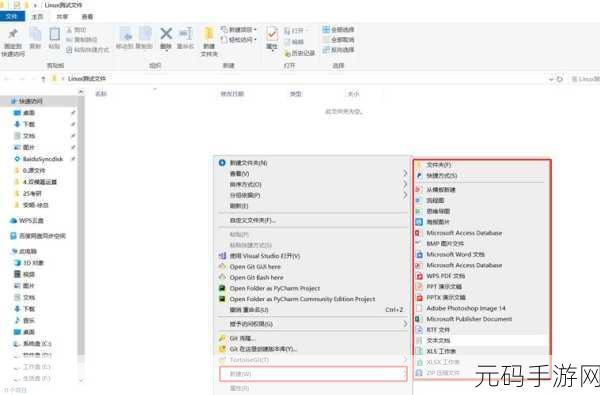Select the New(W) context menu item
The image size is (600, 395).
point(313,374)
